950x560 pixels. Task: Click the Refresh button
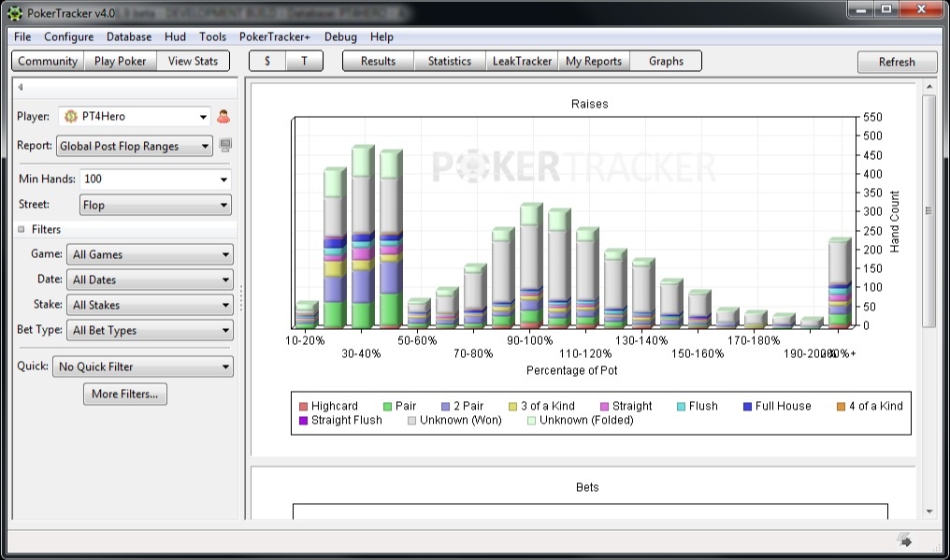click(x=898, y=62)
